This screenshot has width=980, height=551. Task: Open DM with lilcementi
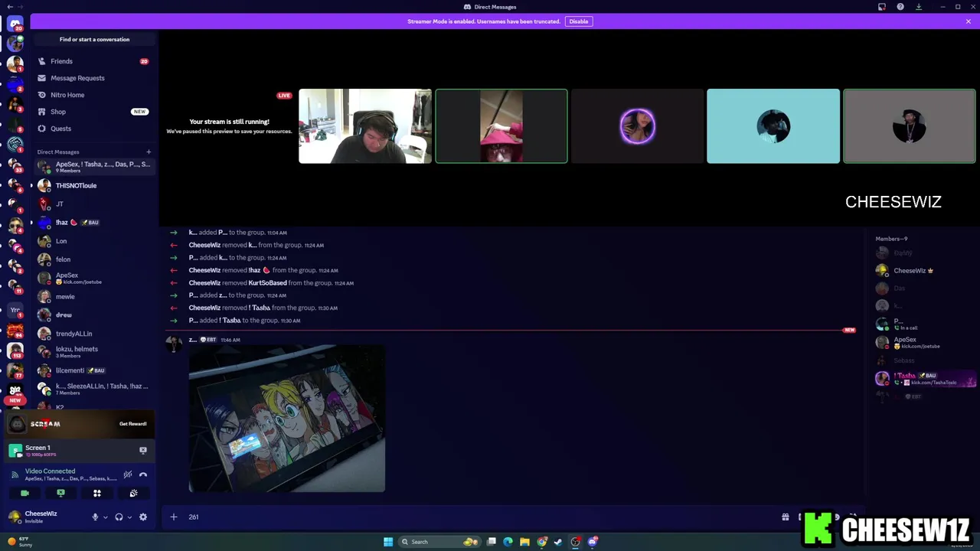pyautogui.click(x=94, y=370)
